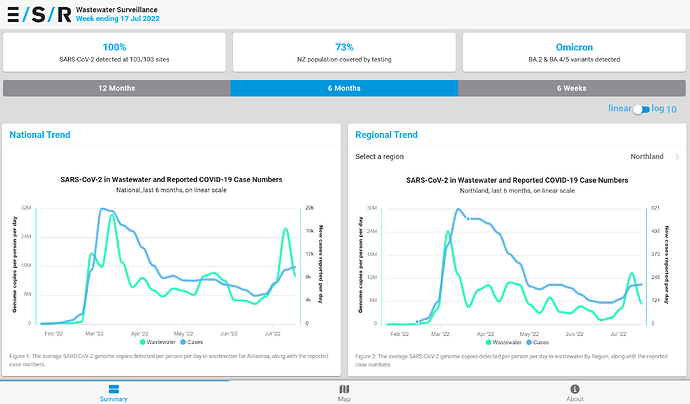Open the About info icon

(x=574, y=388)
